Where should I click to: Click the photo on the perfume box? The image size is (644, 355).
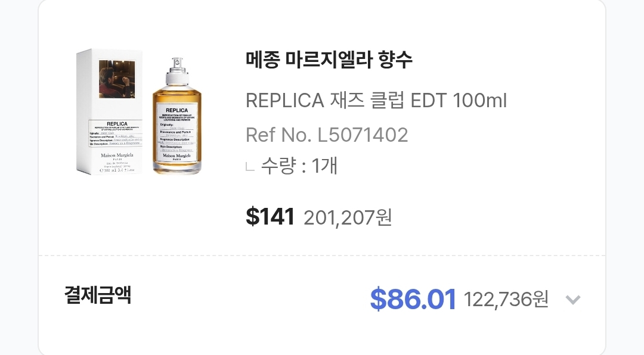(x=117, y=79)
